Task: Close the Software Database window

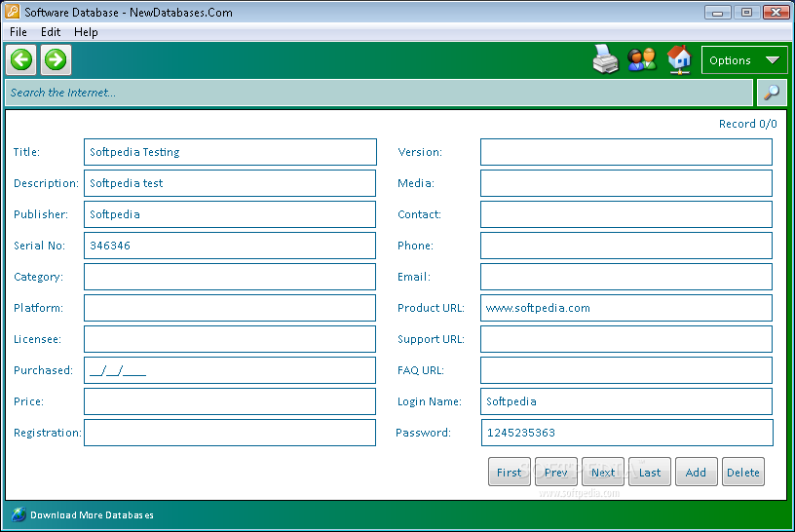Action: point(776,12)
